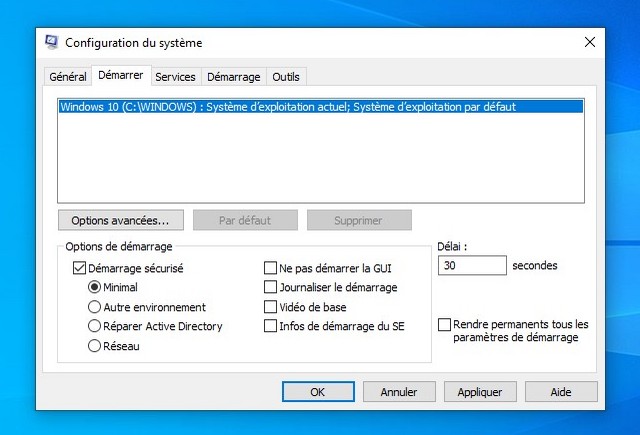This screenshot has height=435, width=640.
Task: Check Rendre permanents tous les paramètres
Action: click(445, 325)
